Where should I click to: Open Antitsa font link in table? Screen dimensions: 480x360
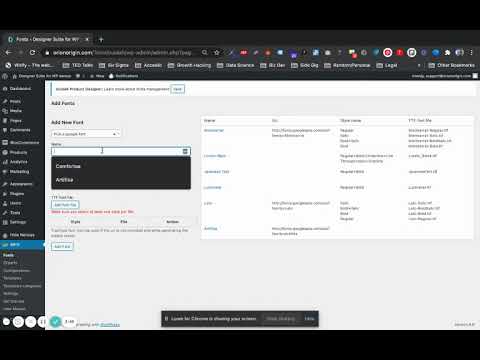[x=211, y=228]
